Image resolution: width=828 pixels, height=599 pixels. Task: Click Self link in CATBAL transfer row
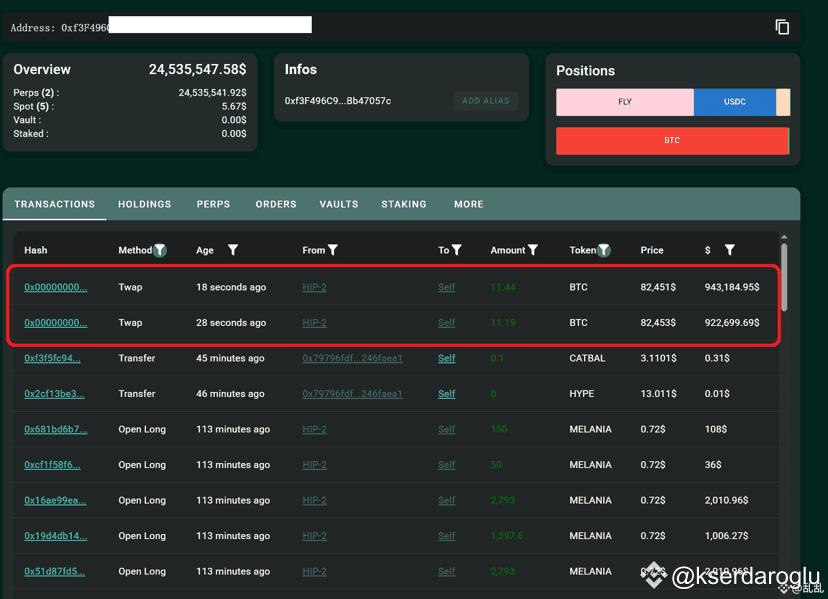tap(447, 358)
